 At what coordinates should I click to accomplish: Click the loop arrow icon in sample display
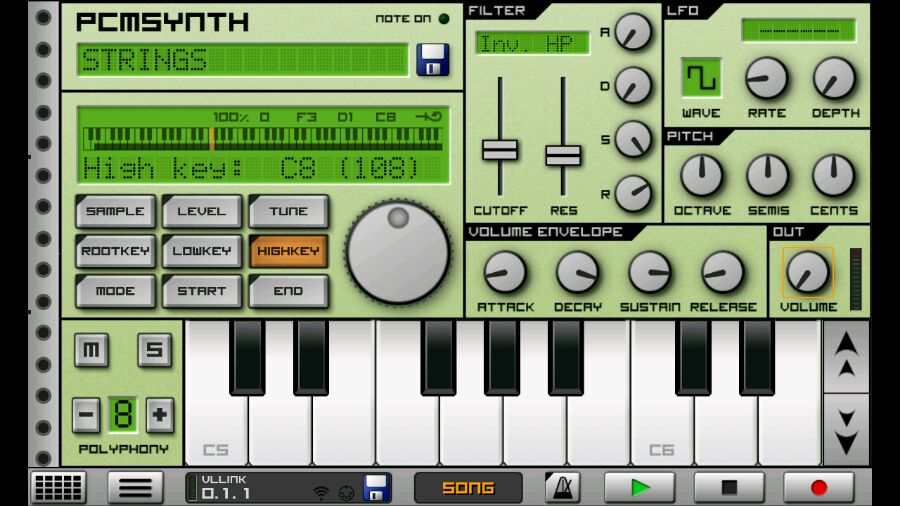pos(429,117)
